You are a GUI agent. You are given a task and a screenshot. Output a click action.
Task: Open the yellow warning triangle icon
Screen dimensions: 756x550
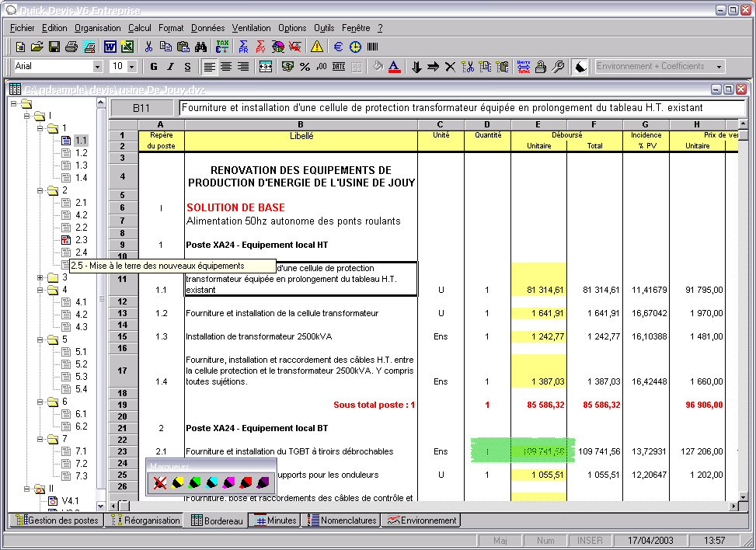(x=317, y=47)
